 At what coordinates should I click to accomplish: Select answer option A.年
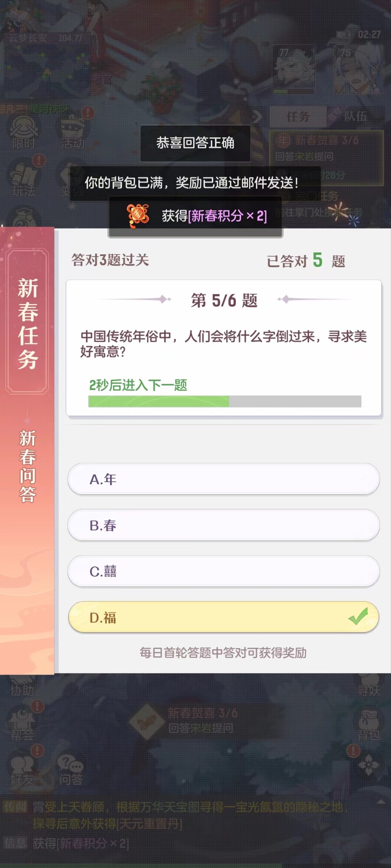click(x=223, y=479)
